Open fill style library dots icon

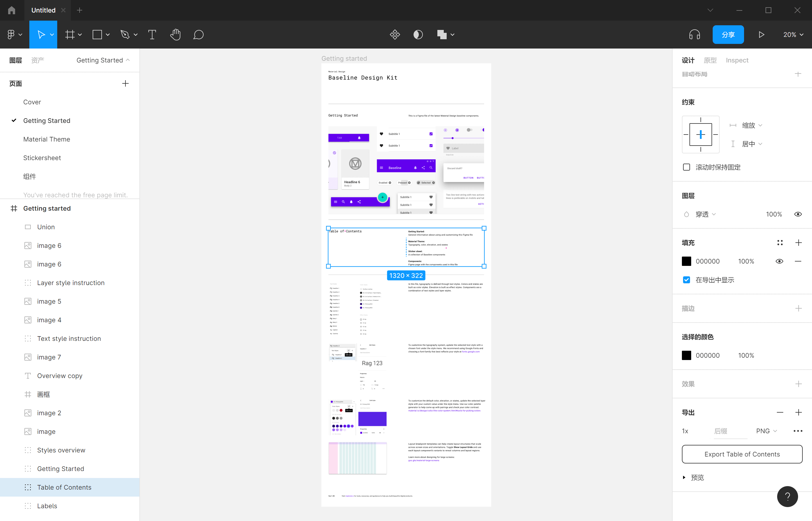[780, 243]
